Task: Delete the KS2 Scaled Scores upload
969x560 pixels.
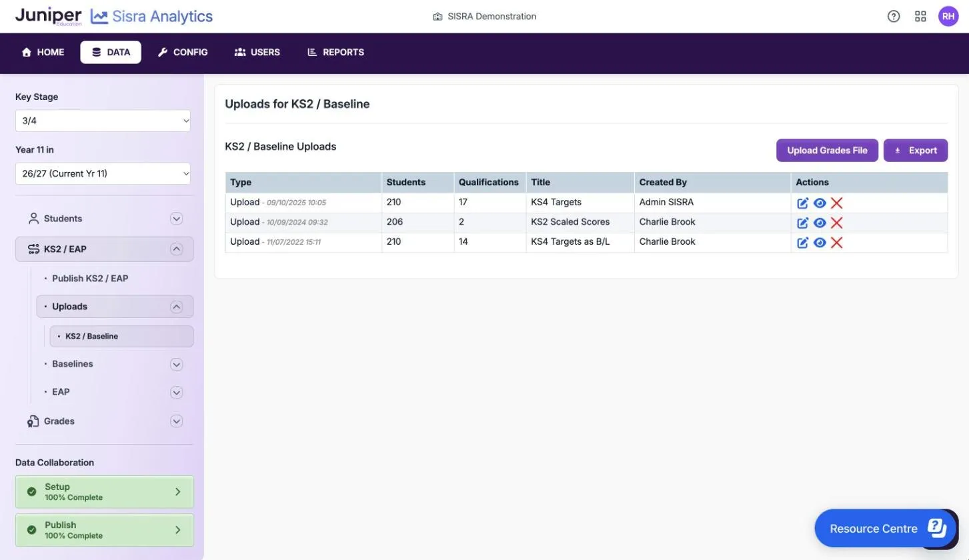Action: (837, 223)
